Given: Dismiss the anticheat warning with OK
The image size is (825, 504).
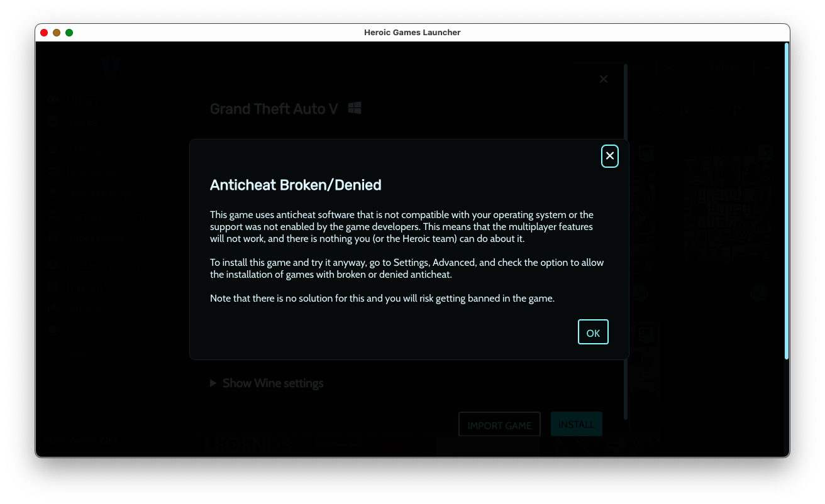Looking at the screenshot, I should (x=593, y=332).
